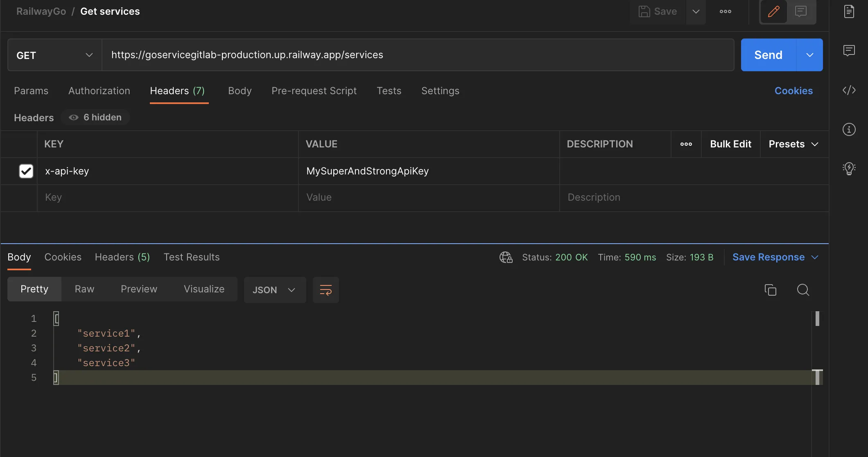
Task: Open documentation icon in right sidebar
Action: point(849,11)
